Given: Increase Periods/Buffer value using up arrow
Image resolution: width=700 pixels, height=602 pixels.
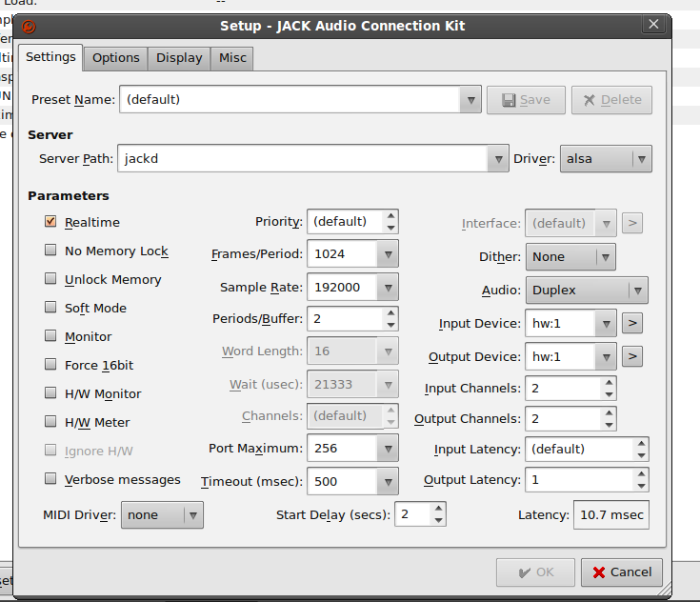Looking at the screenshot, I should 390,312.
